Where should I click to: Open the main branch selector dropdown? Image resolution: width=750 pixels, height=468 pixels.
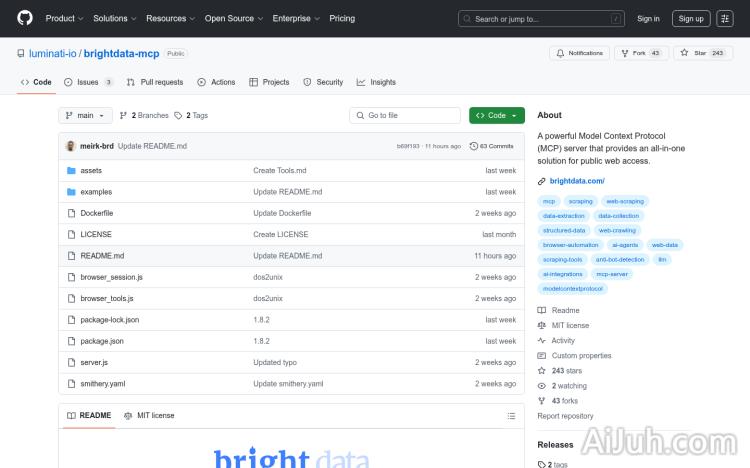(85, 116)
